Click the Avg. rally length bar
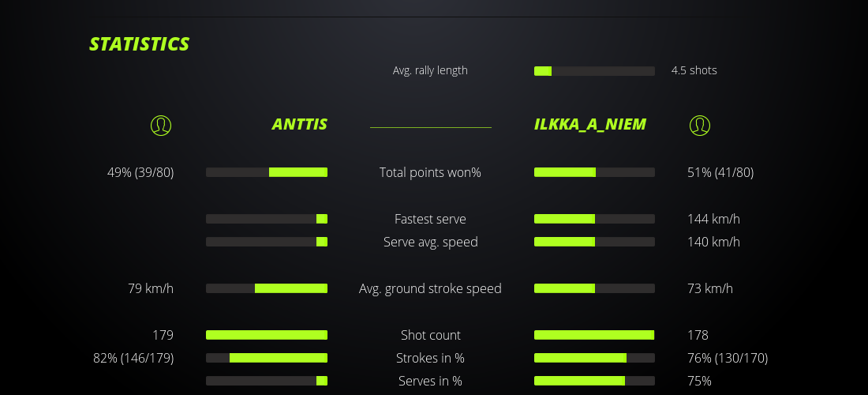This screenshot has width=868, height=395. [x=594, y=71]
